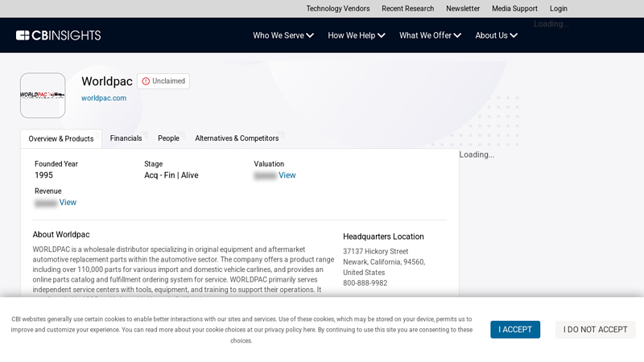The image size is (644, 362).
Task: Click the Worldpac company logo thumbnail
Action: pos(43,95)
